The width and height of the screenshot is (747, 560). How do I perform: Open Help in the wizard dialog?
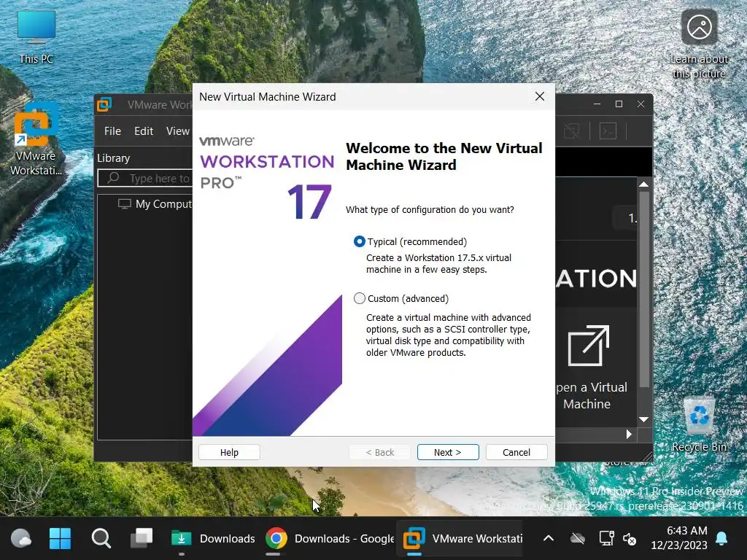coord(229,452)
